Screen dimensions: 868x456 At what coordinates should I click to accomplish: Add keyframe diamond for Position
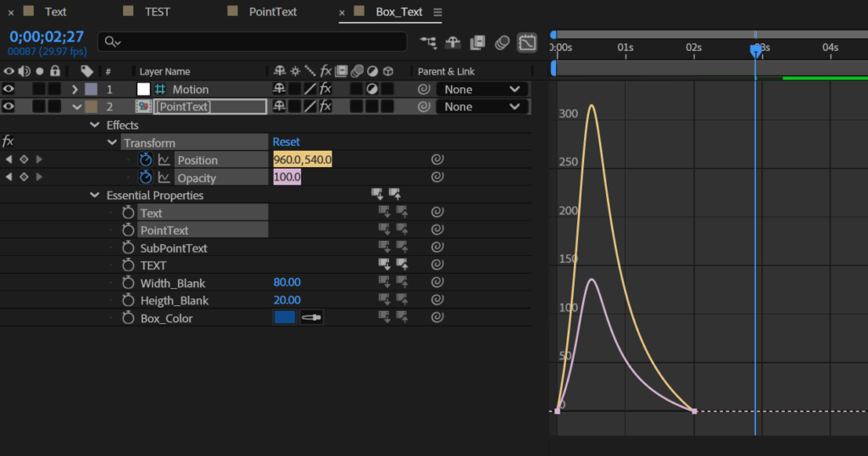[x=24, y=159]
